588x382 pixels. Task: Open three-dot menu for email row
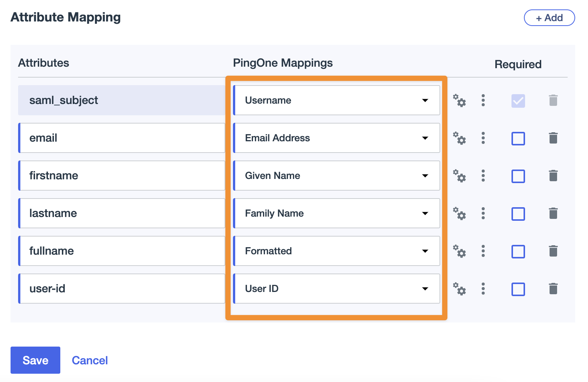(483, 138)
